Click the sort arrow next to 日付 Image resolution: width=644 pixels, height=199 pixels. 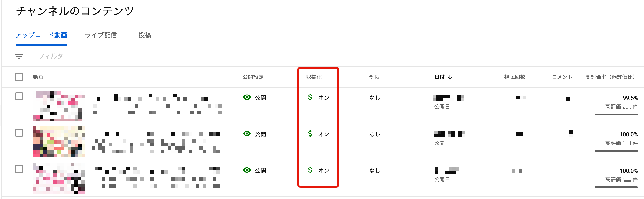(x=450, y=77)
